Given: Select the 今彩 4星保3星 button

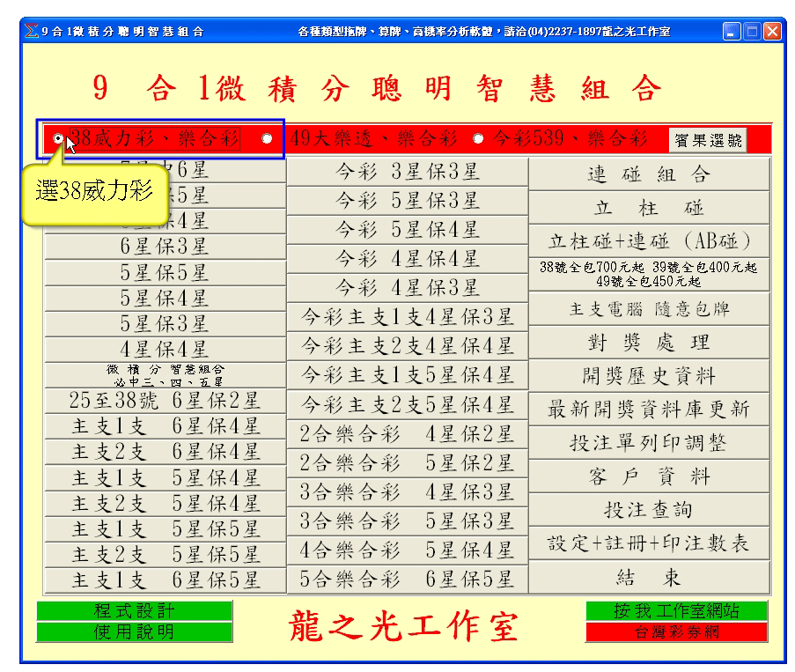Looking at the screenshot, I should point(407,288).
